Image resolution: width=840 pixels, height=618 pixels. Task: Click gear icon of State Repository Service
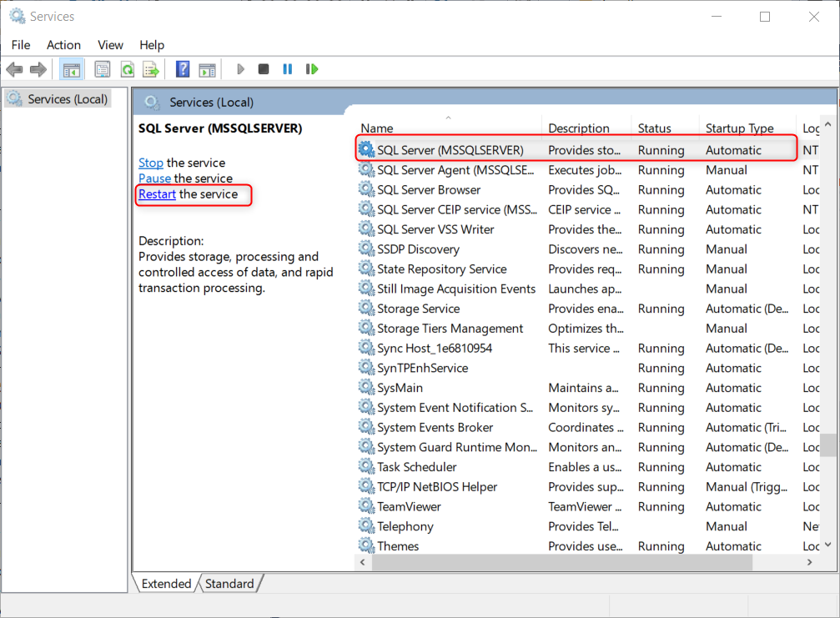(366, 269)
